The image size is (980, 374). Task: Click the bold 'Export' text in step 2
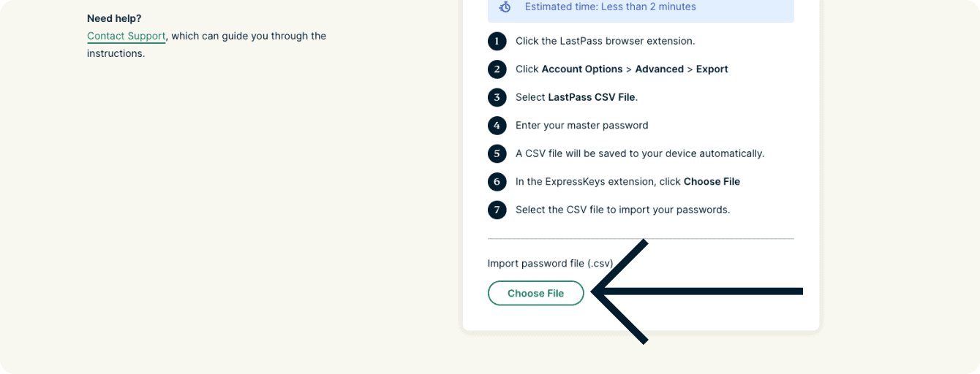[712, 69]
